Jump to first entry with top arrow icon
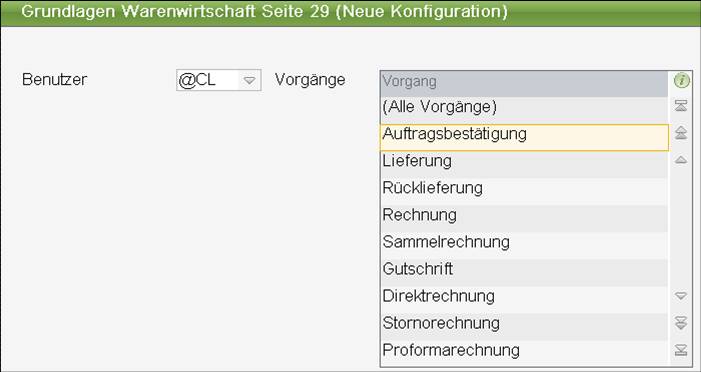This screenshot has height=372, width=701. tap(681, 106)
